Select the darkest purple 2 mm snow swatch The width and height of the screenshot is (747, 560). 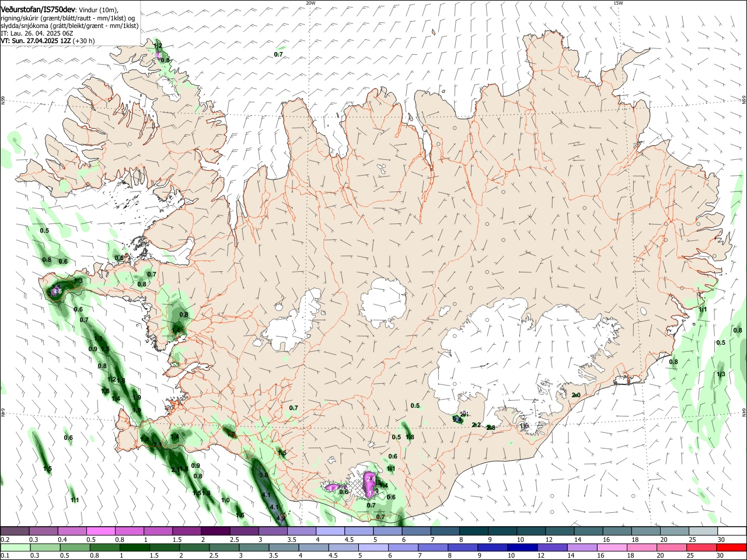(215, 531)
